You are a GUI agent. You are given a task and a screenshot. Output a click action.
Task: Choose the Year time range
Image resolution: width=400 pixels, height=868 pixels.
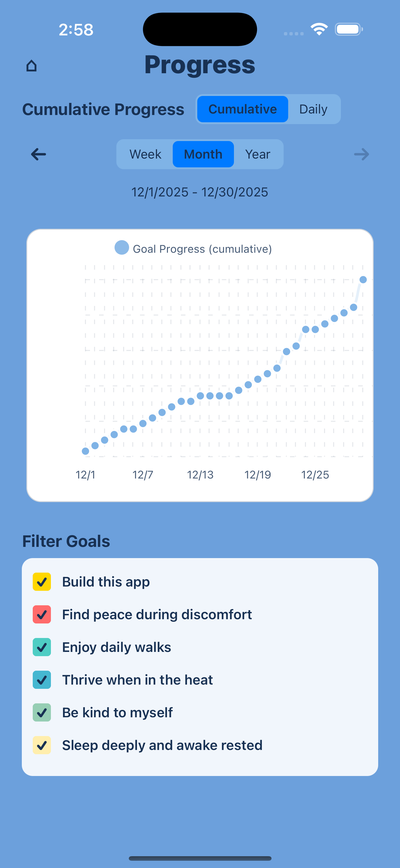coord(258,154)
